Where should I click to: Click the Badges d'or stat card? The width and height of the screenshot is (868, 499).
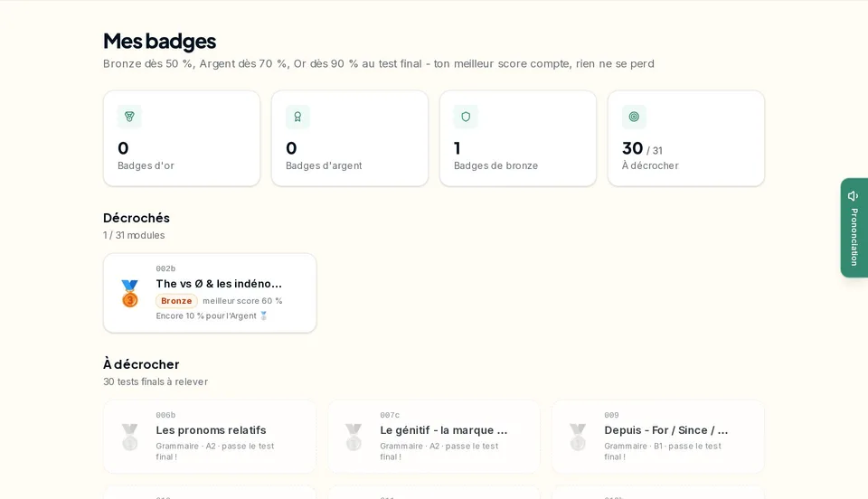(182, 138)
